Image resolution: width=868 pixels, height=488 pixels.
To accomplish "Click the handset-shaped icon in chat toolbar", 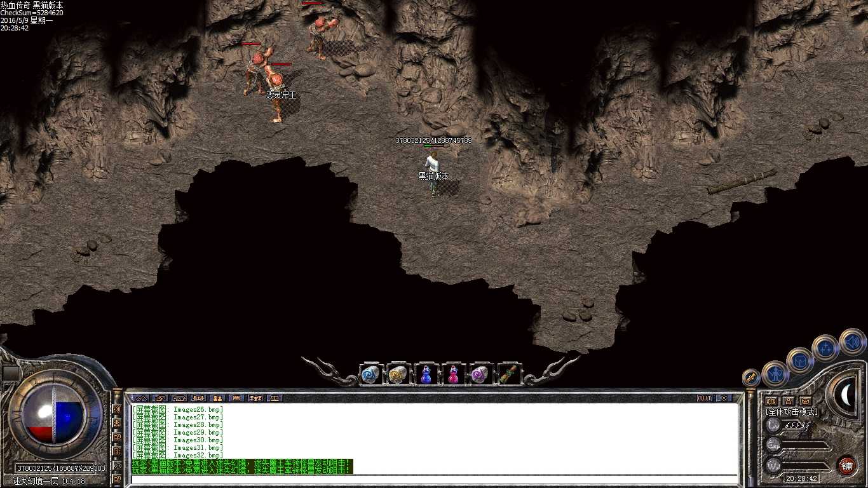I will click(x=179, y=398).
